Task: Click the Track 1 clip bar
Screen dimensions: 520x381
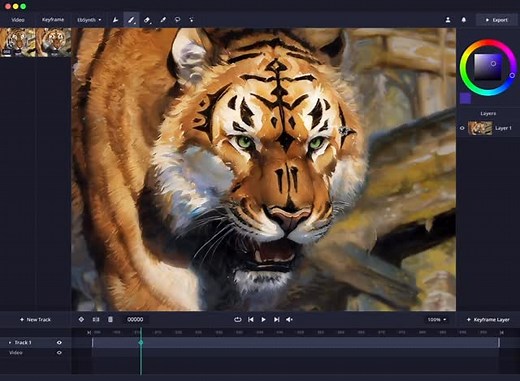Action: click(296, 343)
